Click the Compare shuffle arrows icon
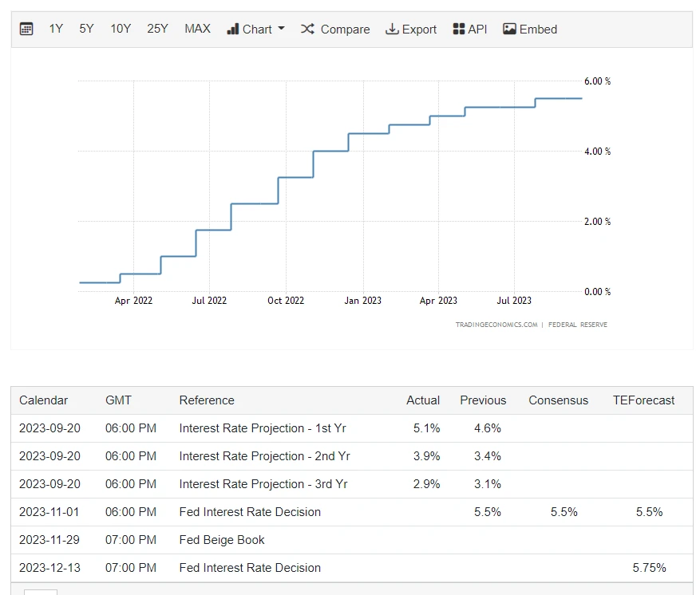 pyautogui.click(x=307, y=29)
